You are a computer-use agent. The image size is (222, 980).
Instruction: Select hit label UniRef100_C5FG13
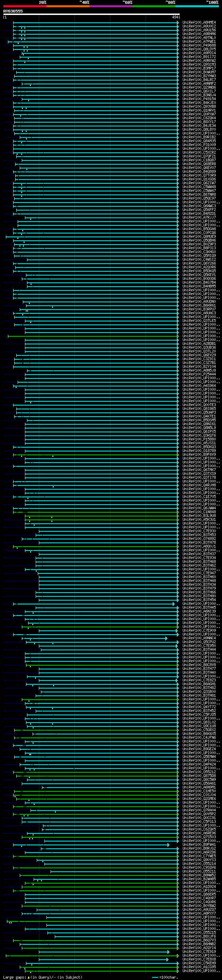199,821
